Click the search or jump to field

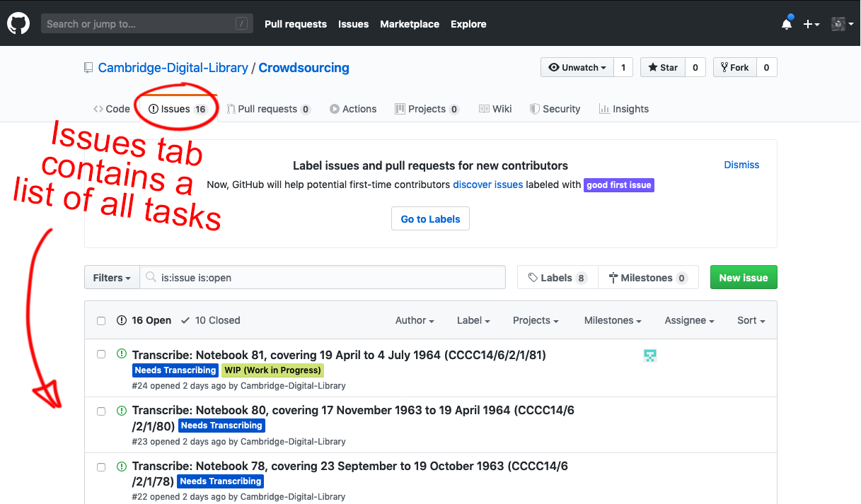coord(146,24)
